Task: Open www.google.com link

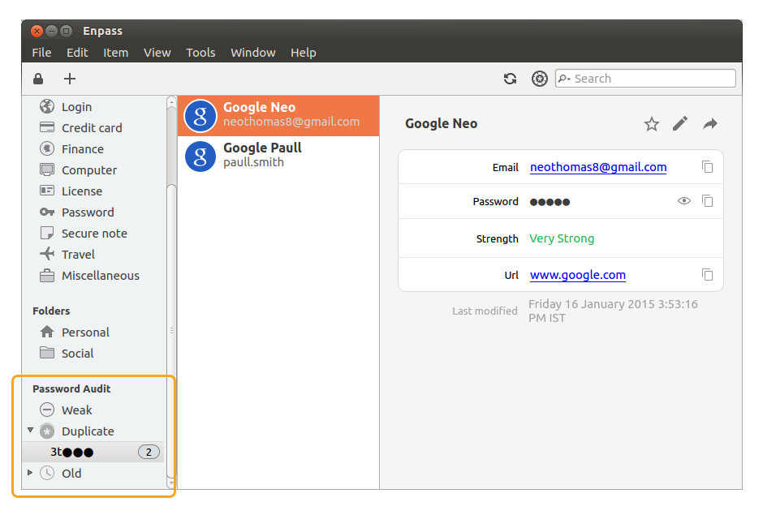Action: click(x=578, y=275)
